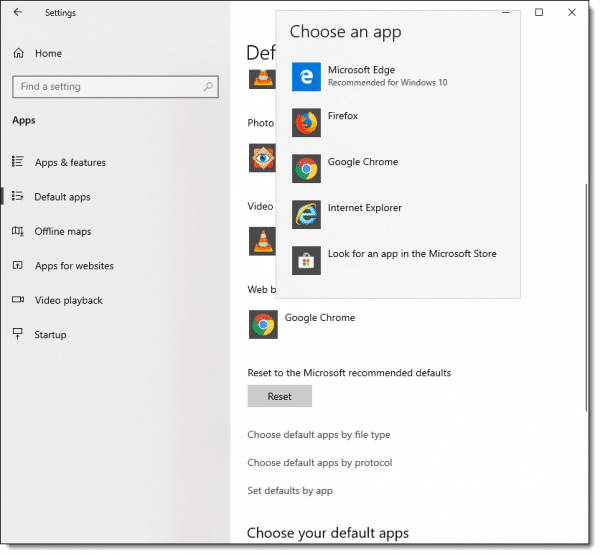Screen dimensions: 600x555
Task: Click the Home house icon
Action: pos(18,53)
